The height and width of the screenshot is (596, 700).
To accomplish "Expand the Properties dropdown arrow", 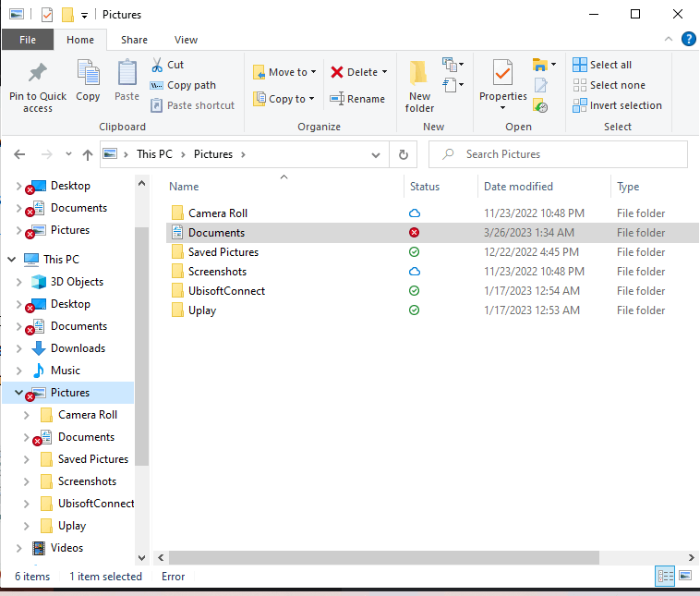I will (x=502, y=108).
